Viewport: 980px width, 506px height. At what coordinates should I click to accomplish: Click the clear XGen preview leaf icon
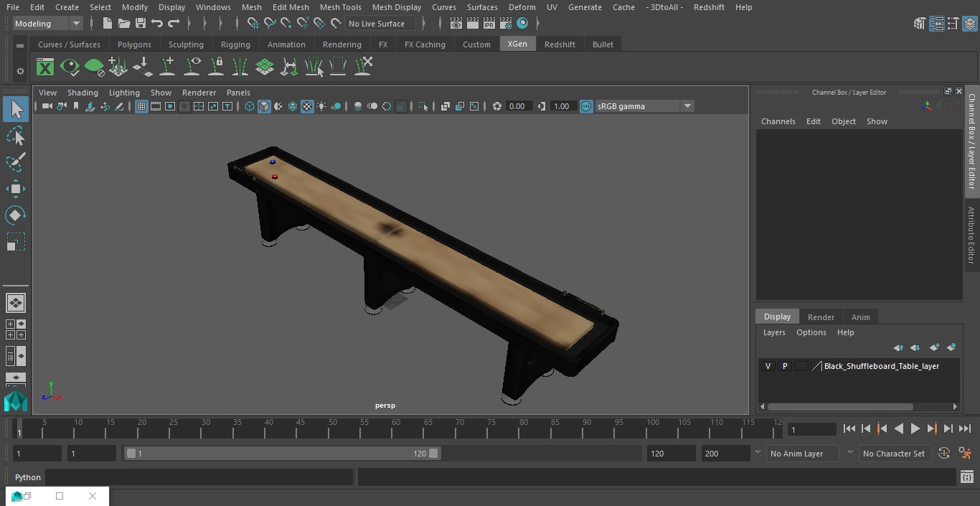click(x=94, y=67)
